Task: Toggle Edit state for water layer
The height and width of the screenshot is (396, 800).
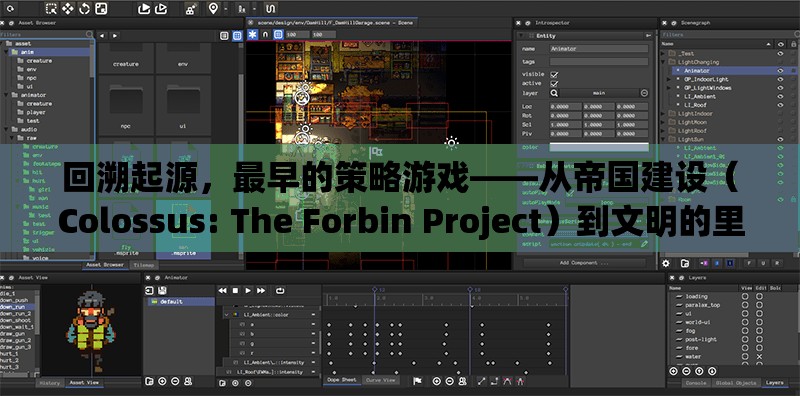Action: pos(759,356)
